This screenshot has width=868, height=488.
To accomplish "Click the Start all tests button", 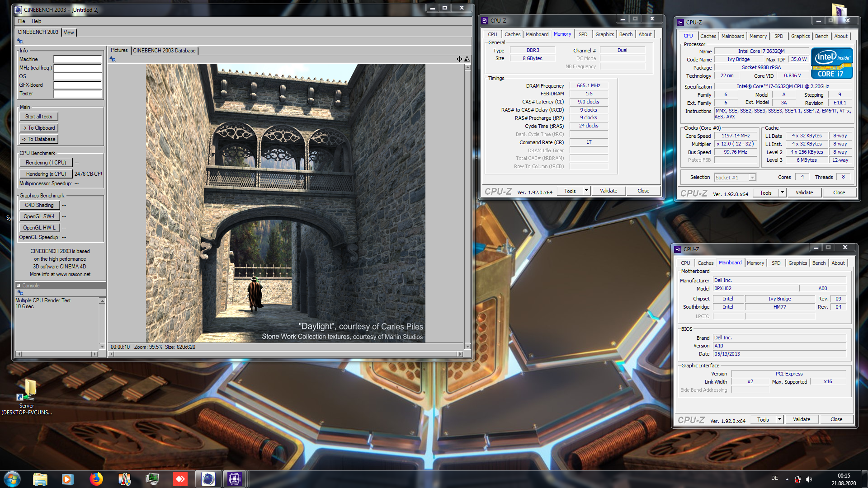I will point(38,117).
